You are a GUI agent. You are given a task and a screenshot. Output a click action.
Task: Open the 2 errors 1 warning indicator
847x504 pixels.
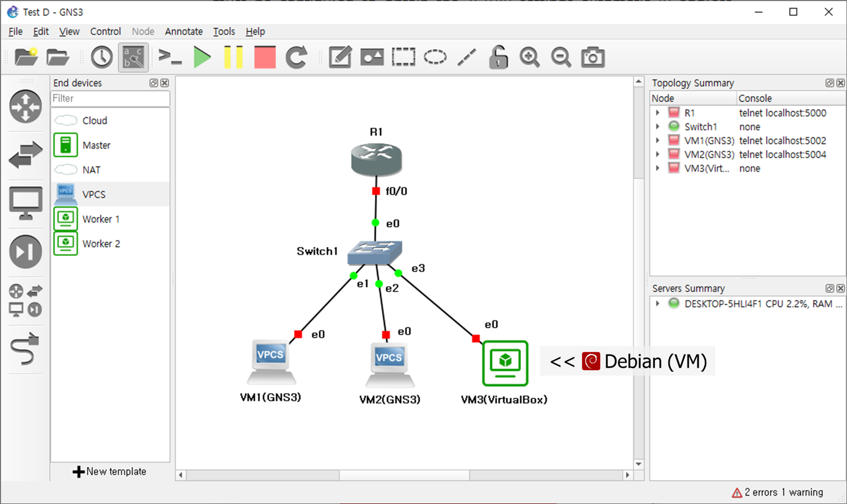pos(778,492)
